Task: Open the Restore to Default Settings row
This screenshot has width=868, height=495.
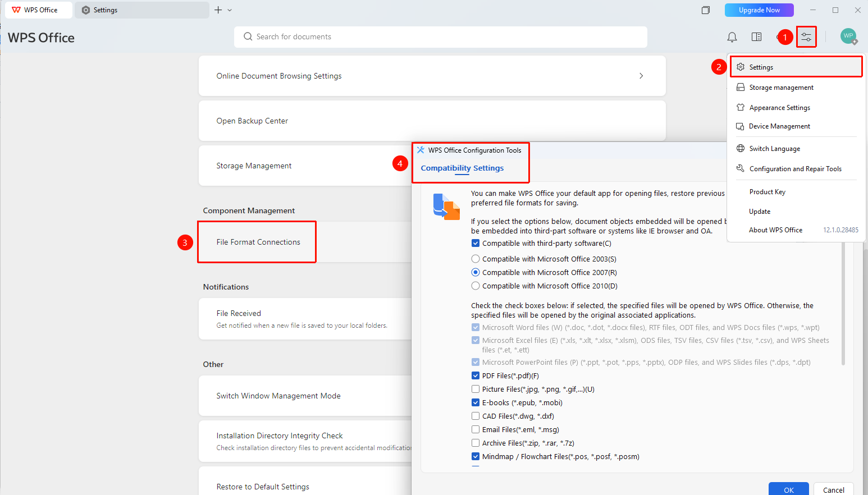Action: pos(305,481)
